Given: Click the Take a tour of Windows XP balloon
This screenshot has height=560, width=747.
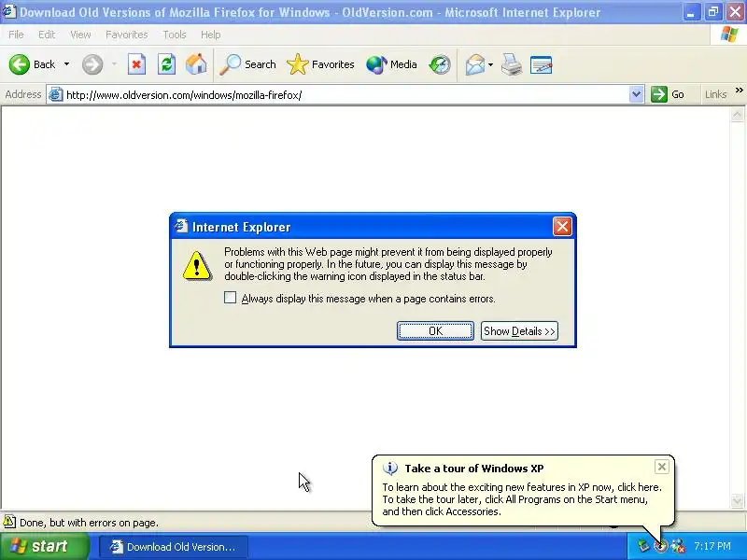Looking at the screenshot, I should click(523, 491).
